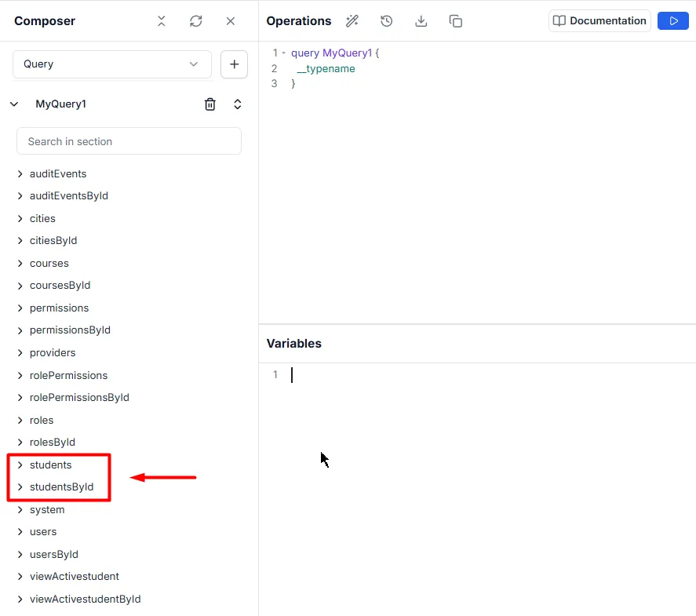
Task: Click the download icon in Operations toolbar
Action: [x=421, y=21]
